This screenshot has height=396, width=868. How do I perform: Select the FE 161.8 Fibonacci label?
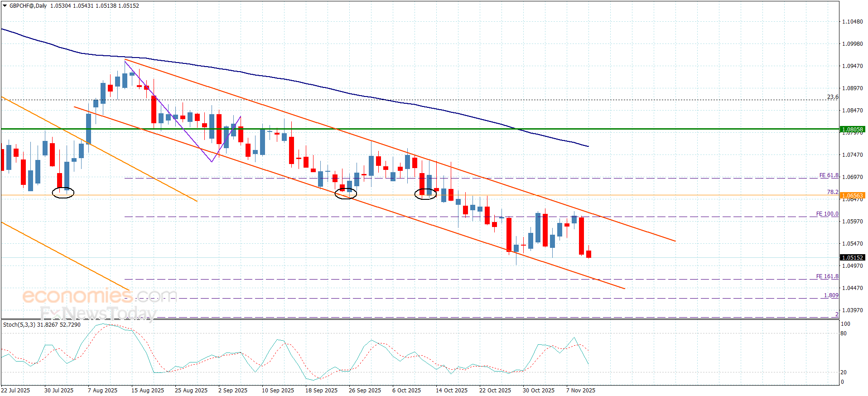point(827,276)
